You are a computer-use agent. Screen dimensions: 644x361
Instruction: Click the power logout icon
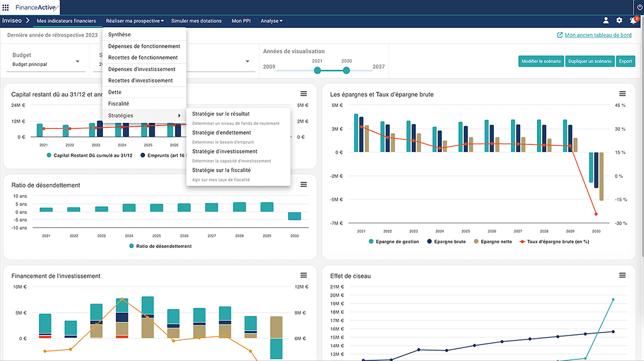[639, 7]
